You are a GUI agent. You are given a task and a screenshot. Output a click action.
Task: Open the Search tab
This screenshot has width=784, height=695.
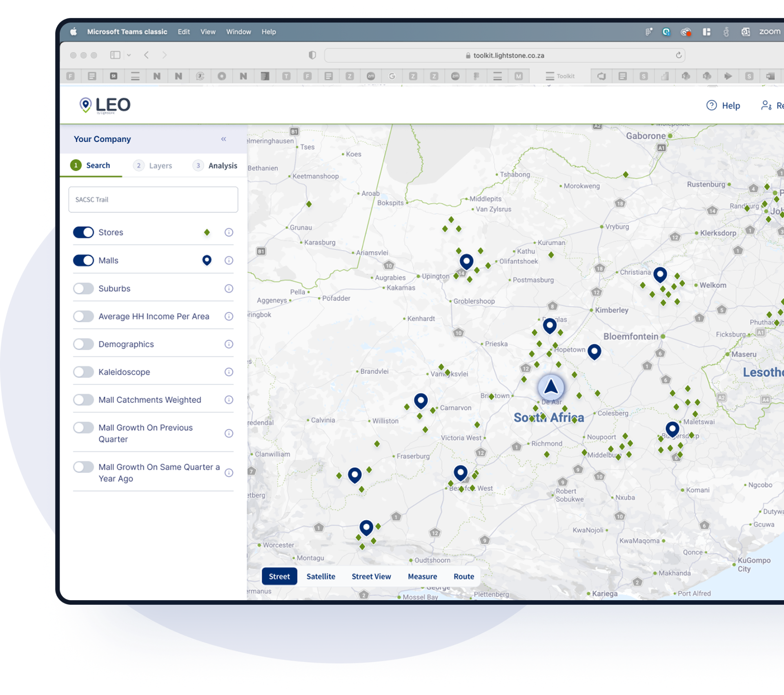tap(91, 165)
